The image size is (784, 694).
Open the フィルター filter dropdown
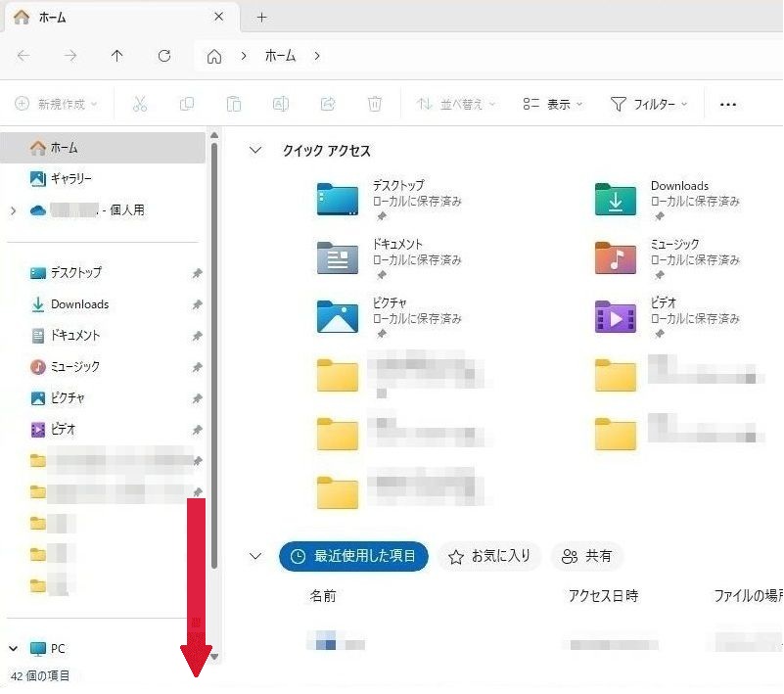coord(649,104)
